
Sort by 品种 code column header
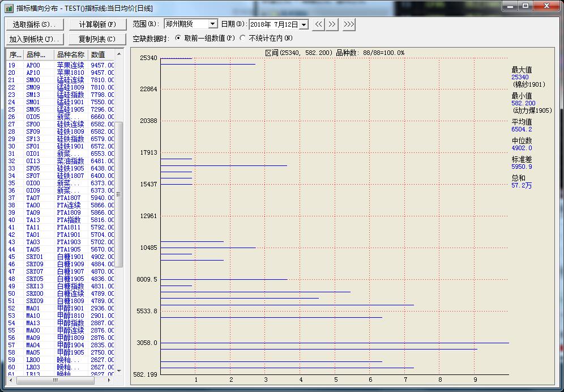click(39, 55)
